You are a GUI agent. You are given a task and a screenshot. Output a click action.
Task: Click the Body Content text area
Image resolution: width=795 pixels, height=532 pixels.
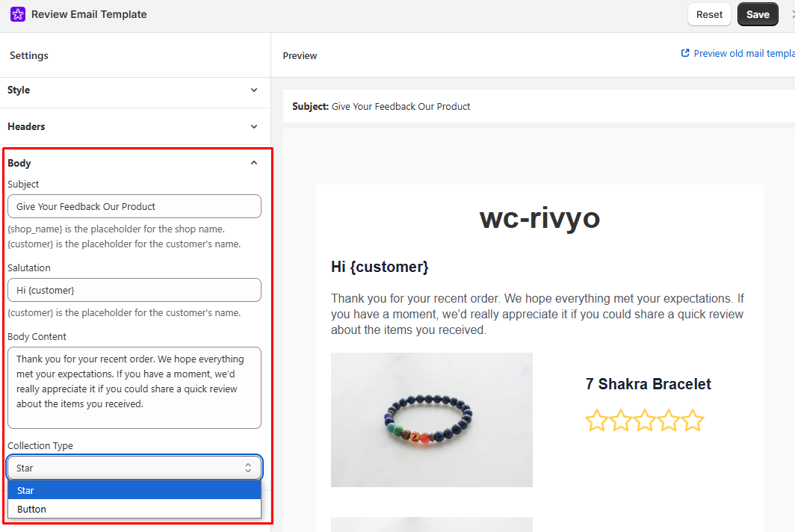point(134,388)
